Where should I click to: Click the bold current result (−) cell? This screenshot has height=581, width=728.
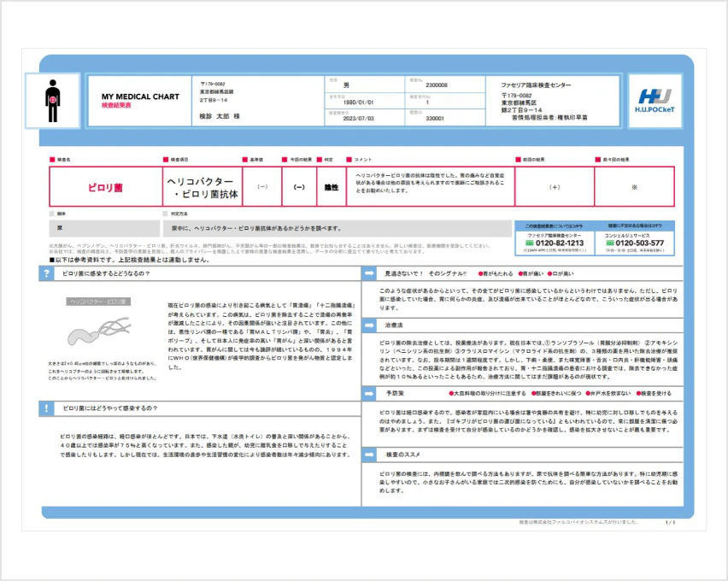[299, 187]
